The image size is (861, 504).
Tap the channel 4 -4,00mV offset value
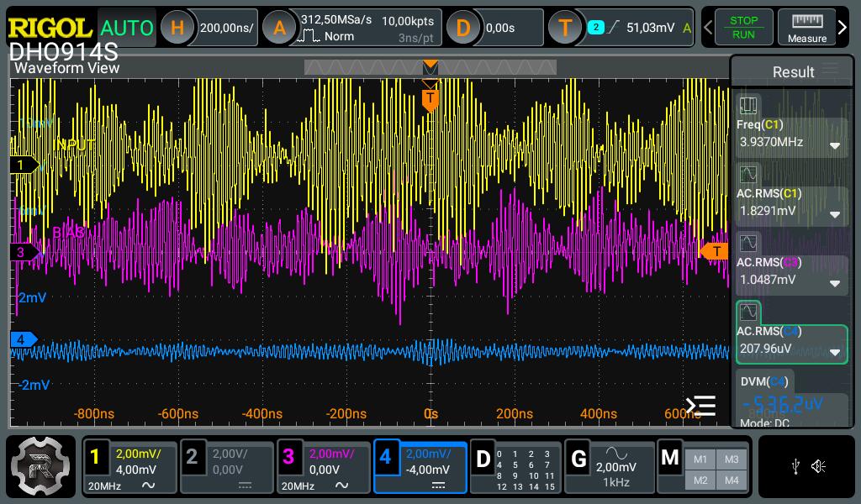[x=427, y=470]
